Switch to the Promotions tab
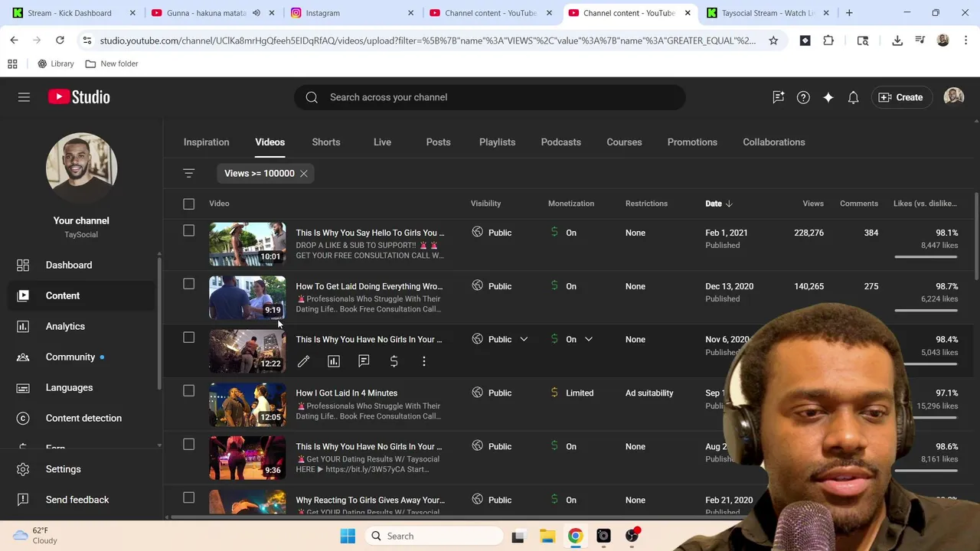 [692, 142]
